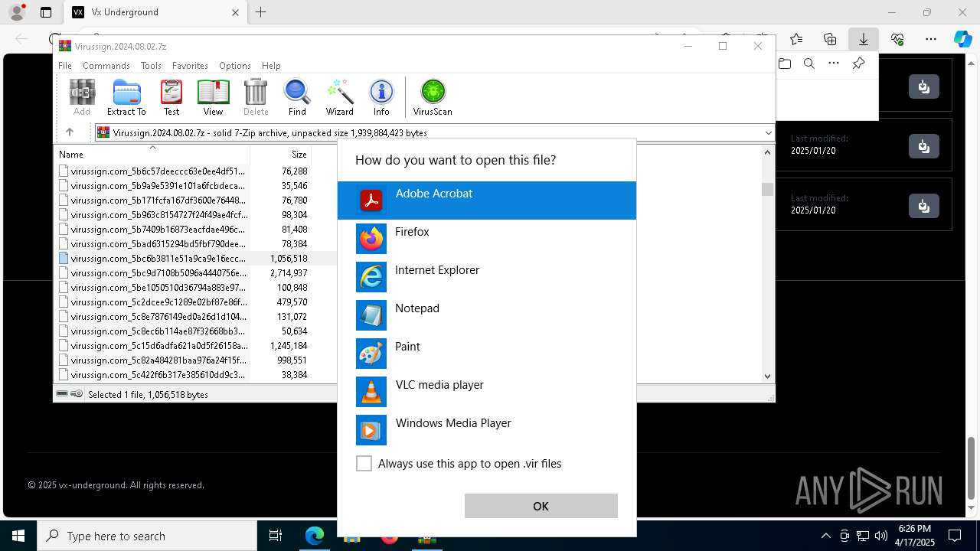Open the Help menu in WinRAR
This screenshot has height=551, width=980.
271,66
